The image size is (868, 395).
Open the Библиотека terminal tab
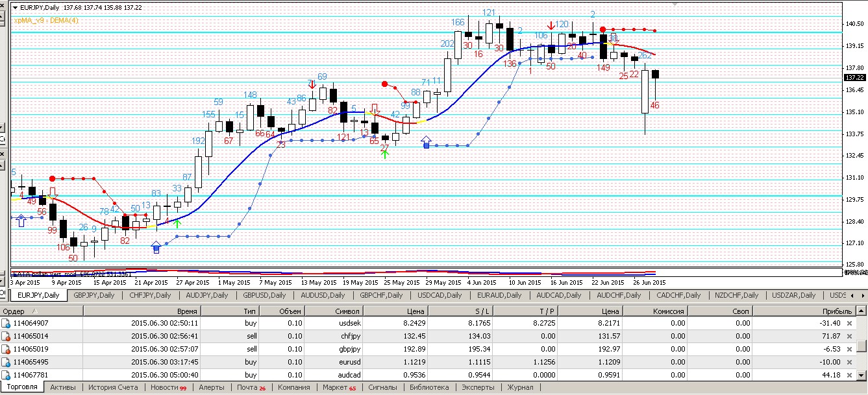click(429, 387)
